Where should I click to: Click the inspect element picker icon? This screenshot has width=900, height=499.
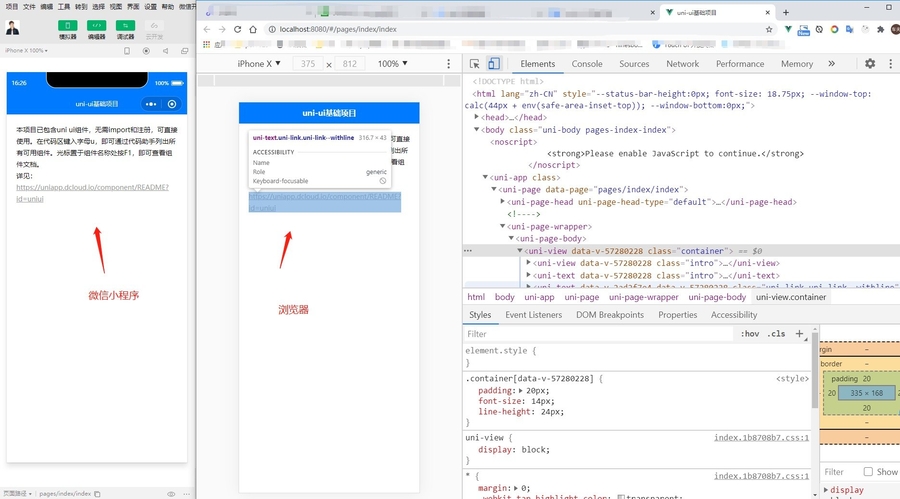tap(475, 64)
